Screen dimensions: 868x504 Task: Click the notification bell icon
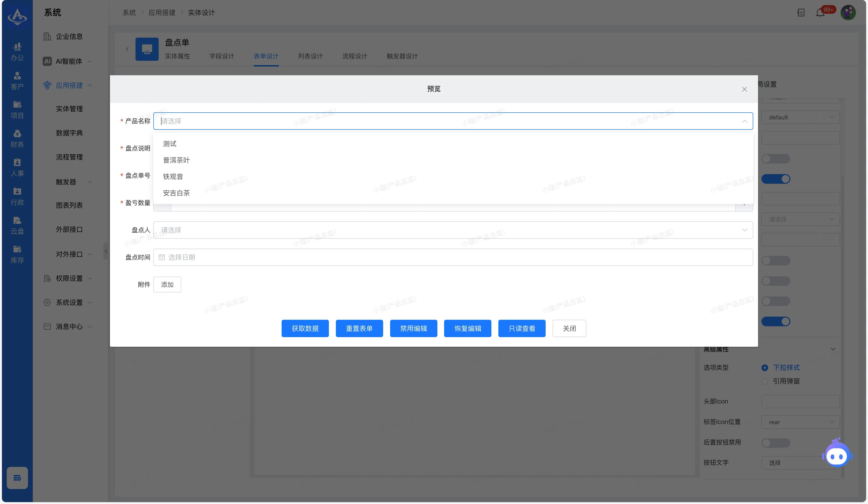(x=820, y=13)
